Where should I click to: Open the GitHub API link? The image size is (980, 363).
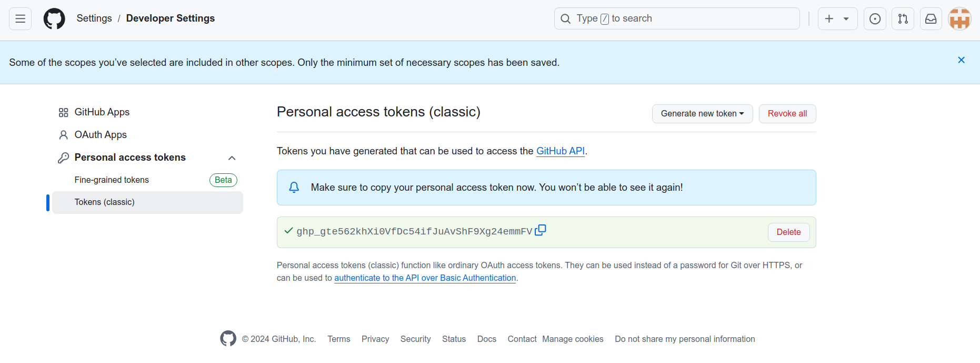point(560,151)
